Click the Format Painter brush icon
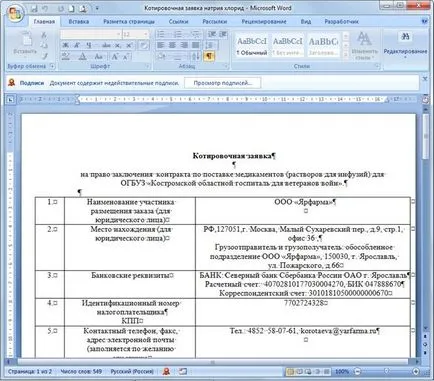This screenshot has width=434, height=381. click(x=44, y=56)
